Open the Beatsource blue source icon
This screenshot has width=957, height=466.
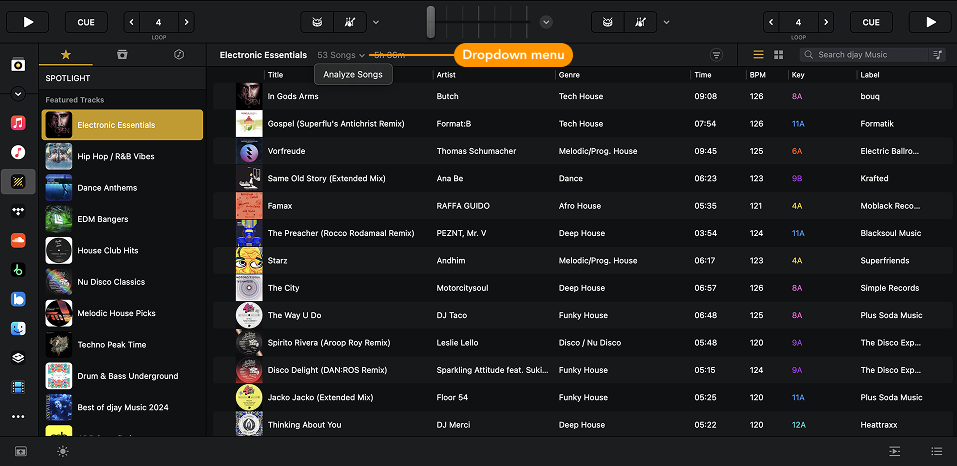[x=18, y=299]
